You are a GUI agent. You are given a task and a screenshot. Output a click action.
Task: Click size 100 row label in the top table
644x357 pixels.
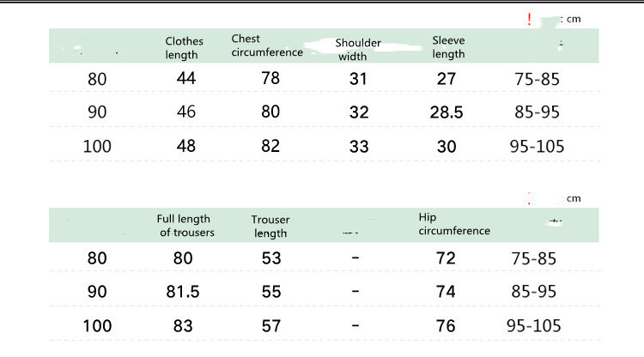pos(97,146)
